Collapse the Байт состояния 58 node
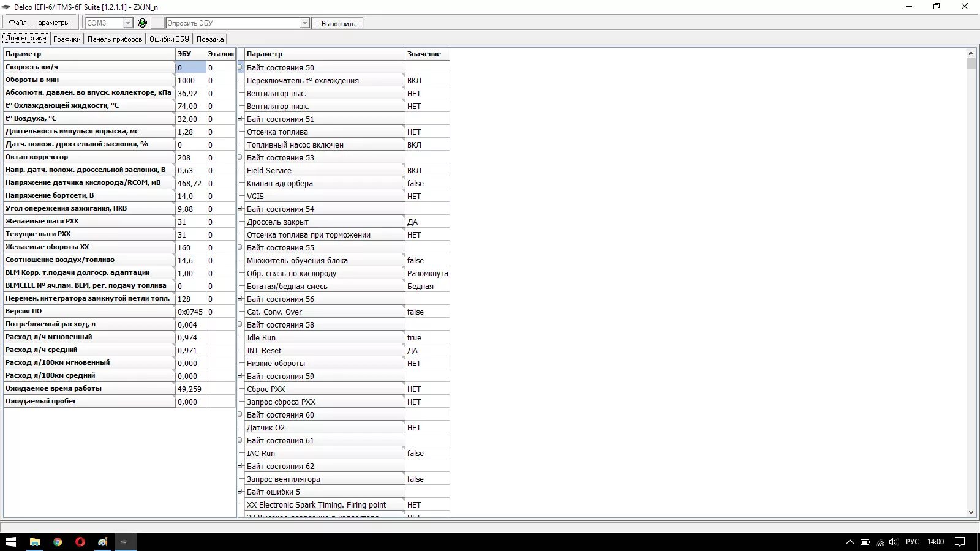The height and width of the screenshot is (551, 980). pyautogui.click(x=240, y=324)
